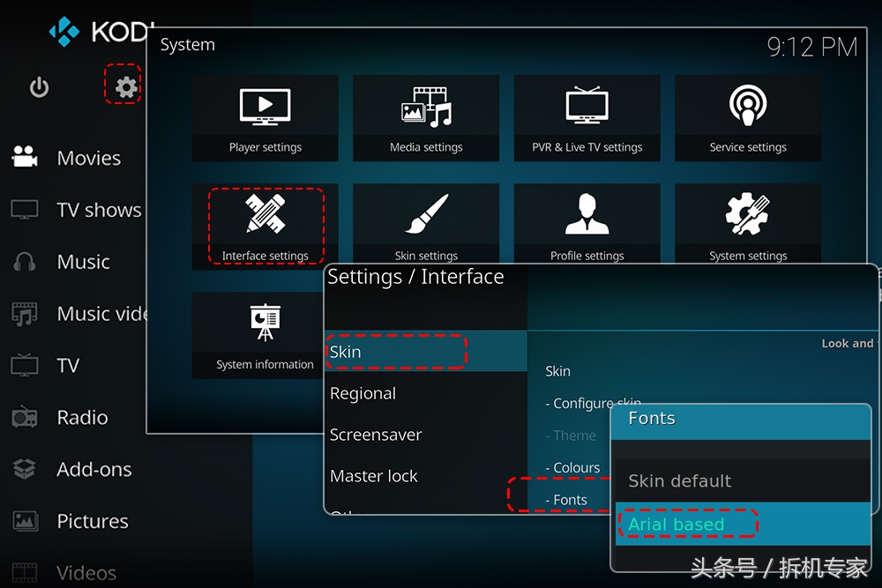882x588 pixels.
Task: Open the Fonts setting
Action: [x=566, y=500]
